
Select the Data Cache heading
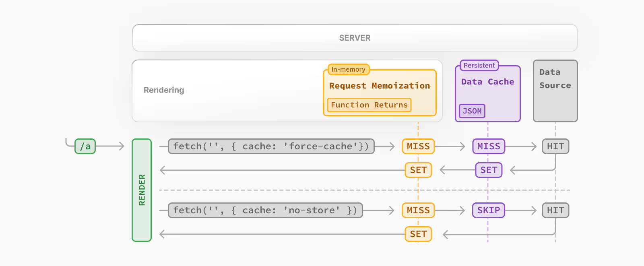(x=487, y=82)
